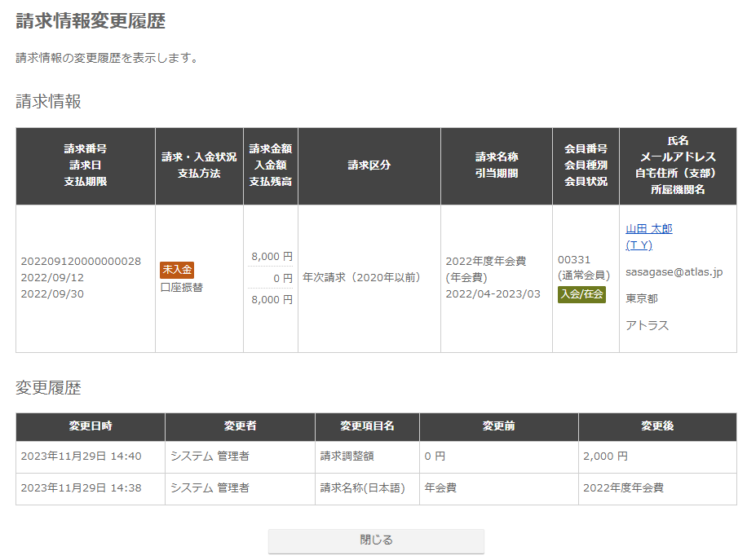Select the 請求情報変更履歴 page title
The image size is (747, 560).
pos(91,21)
